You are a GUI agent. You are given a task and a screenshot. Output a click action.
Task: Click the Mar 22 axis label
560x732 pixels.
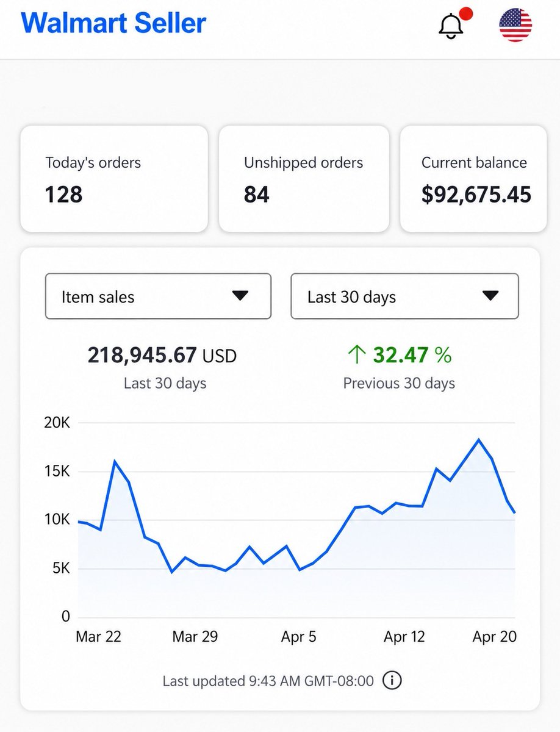click(98, 637)
